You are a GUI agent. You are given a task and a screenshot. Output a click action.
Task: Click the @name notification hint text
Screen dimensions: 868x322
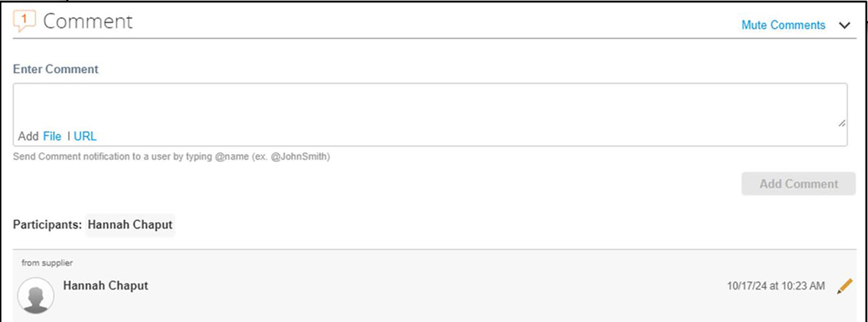tap(171, 156)
